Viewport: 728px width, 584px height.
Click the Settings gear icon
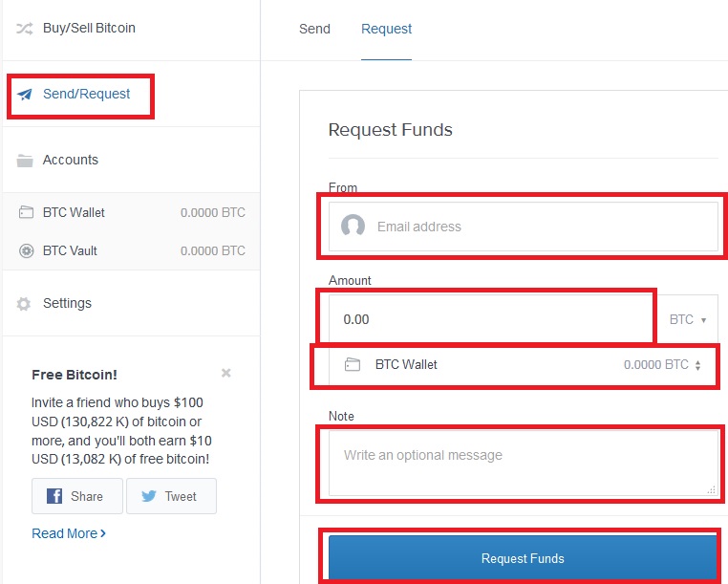tap(24, 304)
